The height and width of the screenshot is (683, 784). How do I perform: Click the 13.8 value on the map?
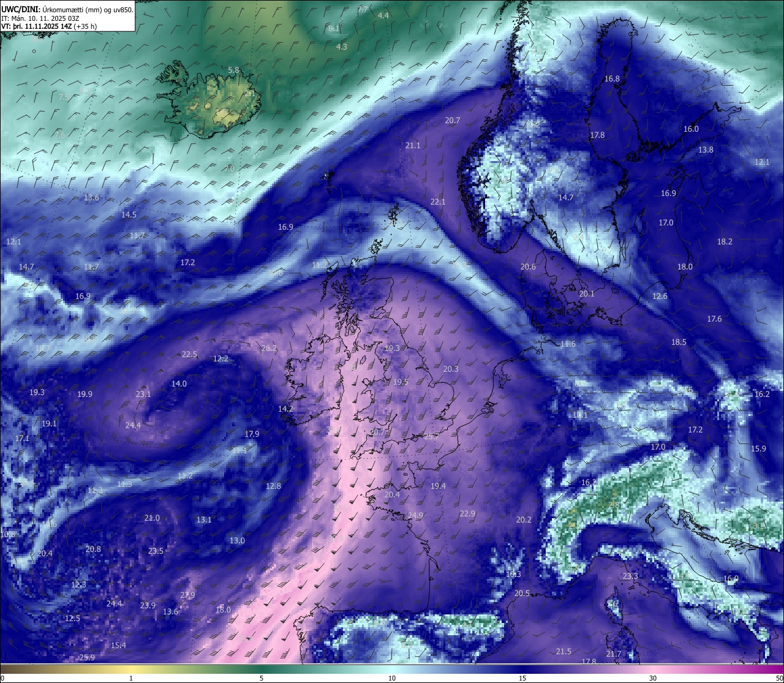coord(706,149)
